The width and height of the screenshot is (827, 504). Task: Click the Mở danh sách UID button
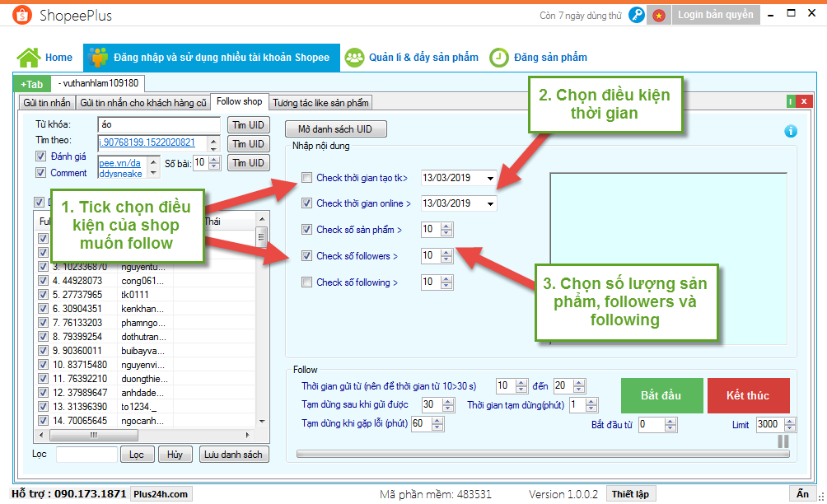335,129
